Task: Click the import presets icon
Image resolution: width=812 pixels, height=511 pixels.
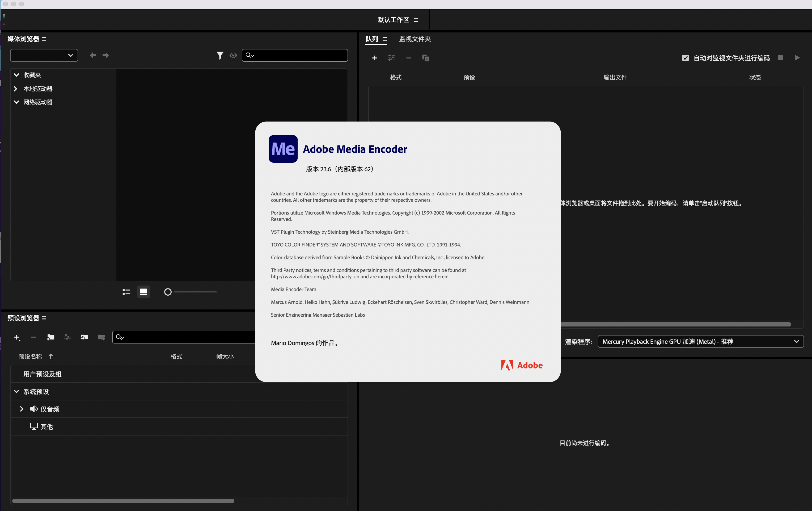Action: click(x=84, y=337)
